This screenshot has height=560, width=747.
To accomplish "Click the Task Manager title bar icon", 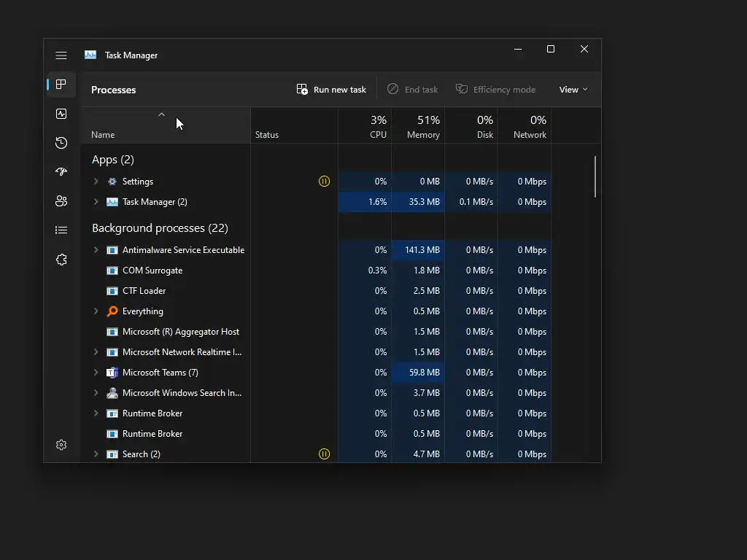I will tap(90, 55).
